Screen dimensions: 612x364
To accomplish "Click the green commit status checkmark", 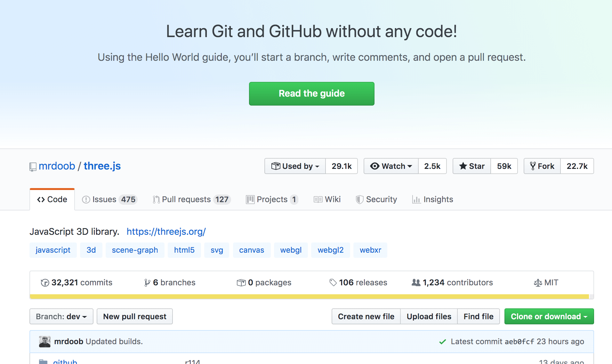I will point(443,342).
